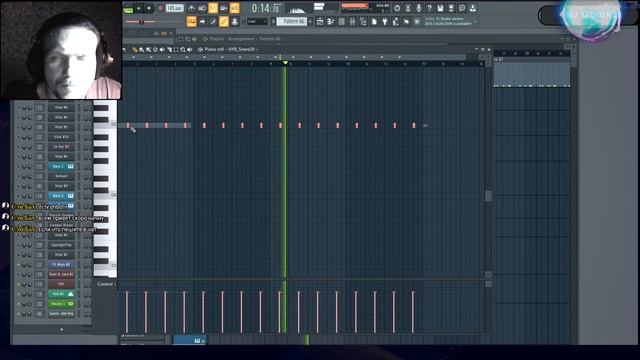Open the help question mark icon
This screenshot has width=640, height=360.
(429, 8)
